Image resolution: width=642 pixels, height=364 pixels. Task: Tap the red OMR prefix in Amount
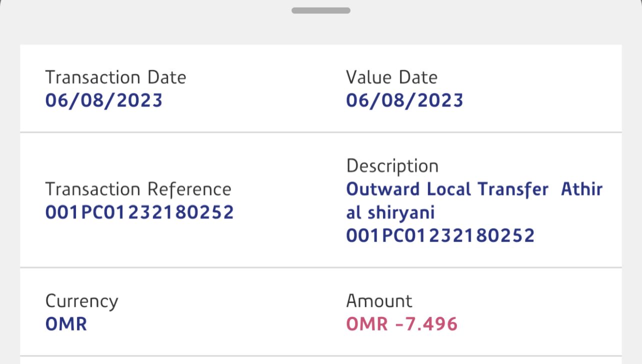[x=366, y=324]
